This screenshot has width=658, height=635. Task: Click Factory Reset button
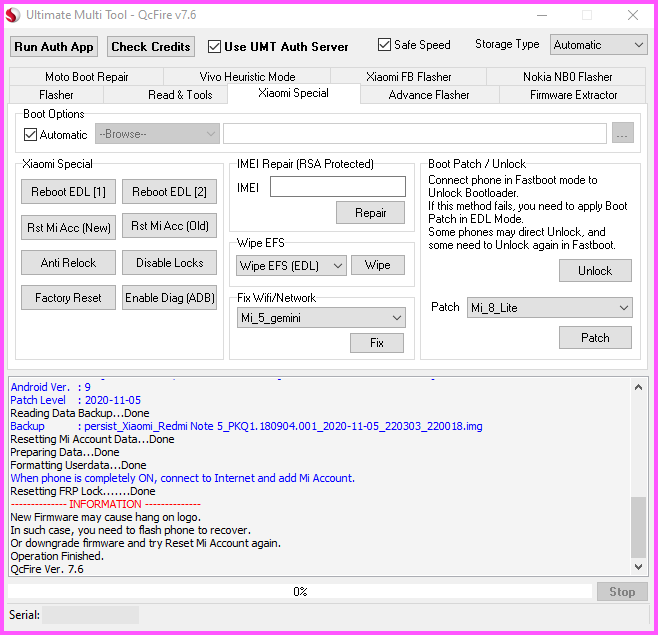coord(68,298)
